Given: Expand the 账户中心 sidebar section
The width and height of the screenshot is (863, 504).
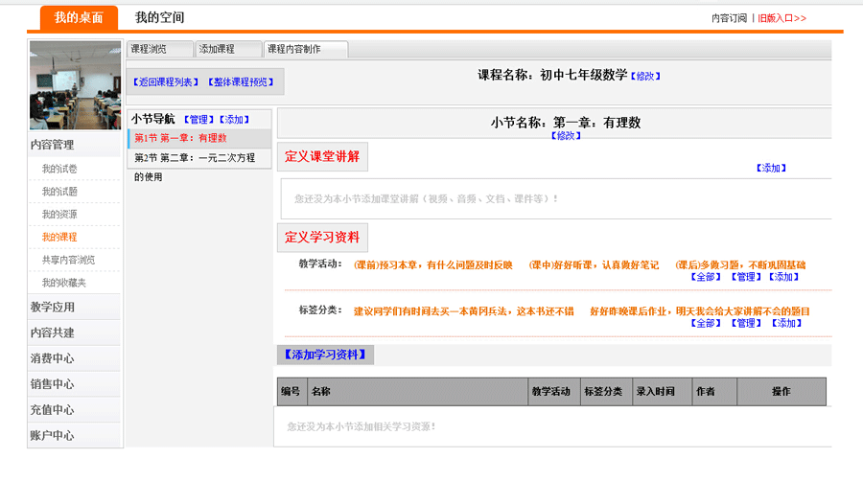Looking at the screenshot, I should [53, 435].
